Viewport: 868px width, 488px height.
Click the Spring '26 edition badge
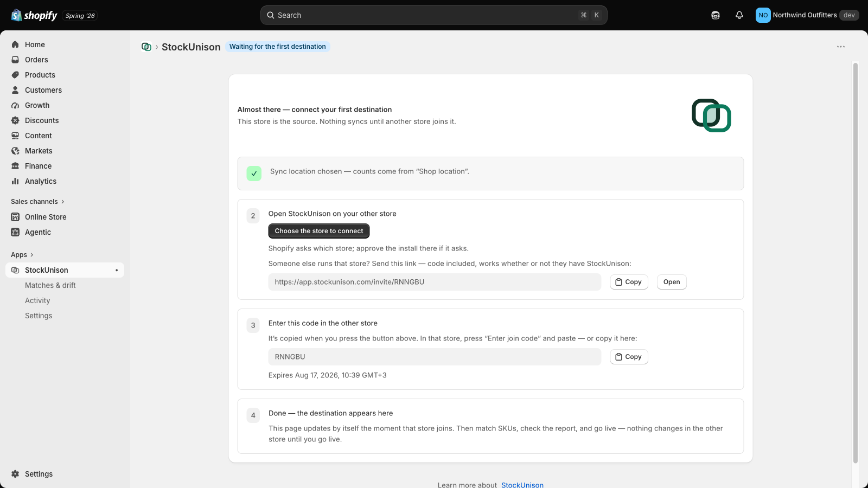(80, 16)
